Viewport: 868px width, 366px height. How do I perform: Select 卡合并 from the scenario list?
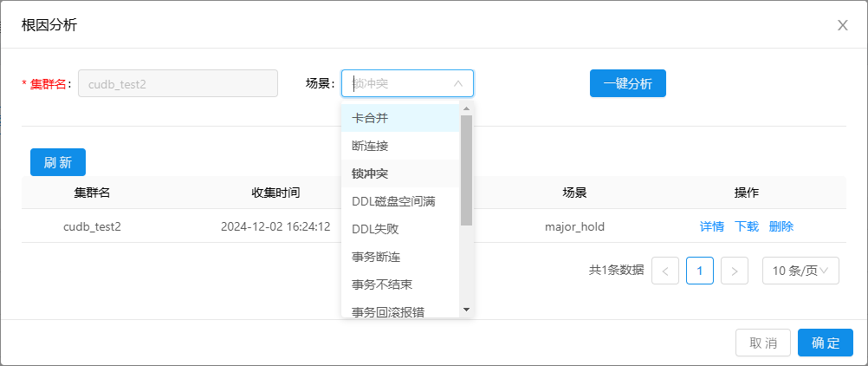401,118
